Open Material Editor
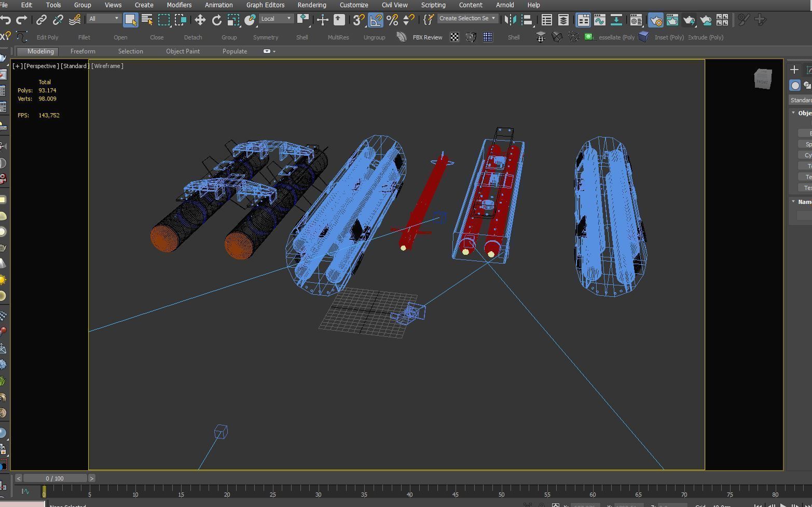The width and height of the screenshot is (812, 507). point(636,20)
